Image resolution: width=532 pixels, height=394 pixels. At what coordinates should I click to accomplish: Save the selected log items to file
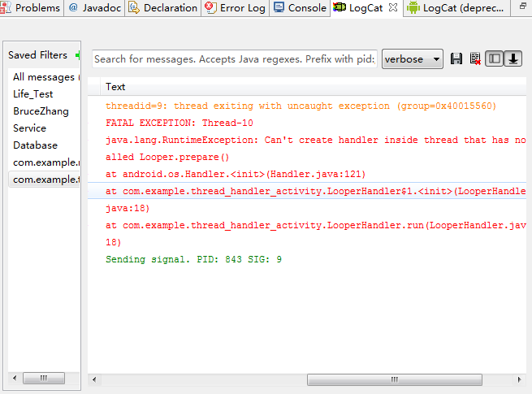pyautogui.click(x=456, y=58)
